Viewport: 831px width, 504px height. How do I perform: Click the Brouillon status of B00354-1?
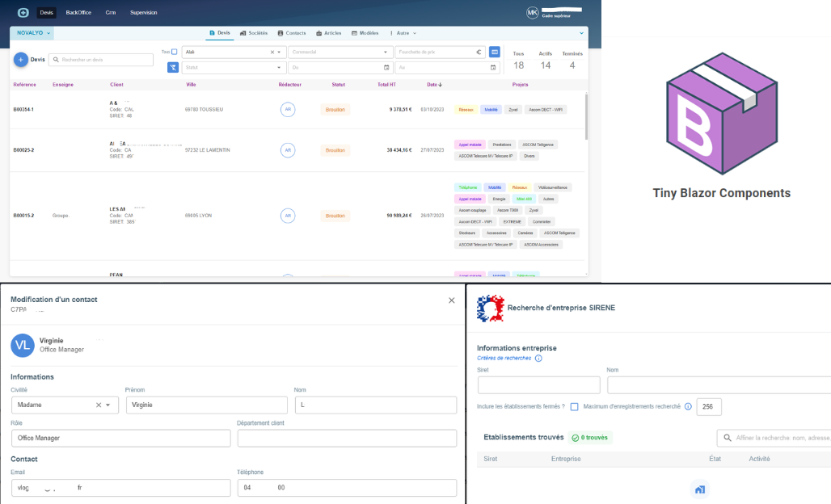pos(335,110)
